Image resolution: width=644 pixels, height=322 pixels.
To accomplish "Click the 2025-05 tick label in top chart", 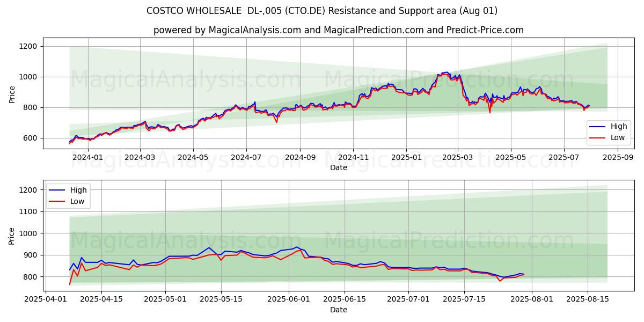I will pos(511,157).
